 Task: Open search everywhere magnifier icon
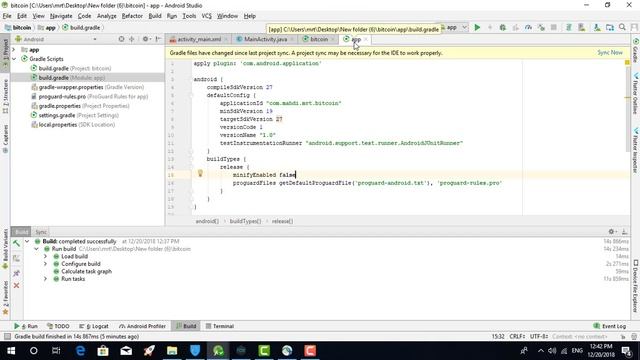coord(622,27)
